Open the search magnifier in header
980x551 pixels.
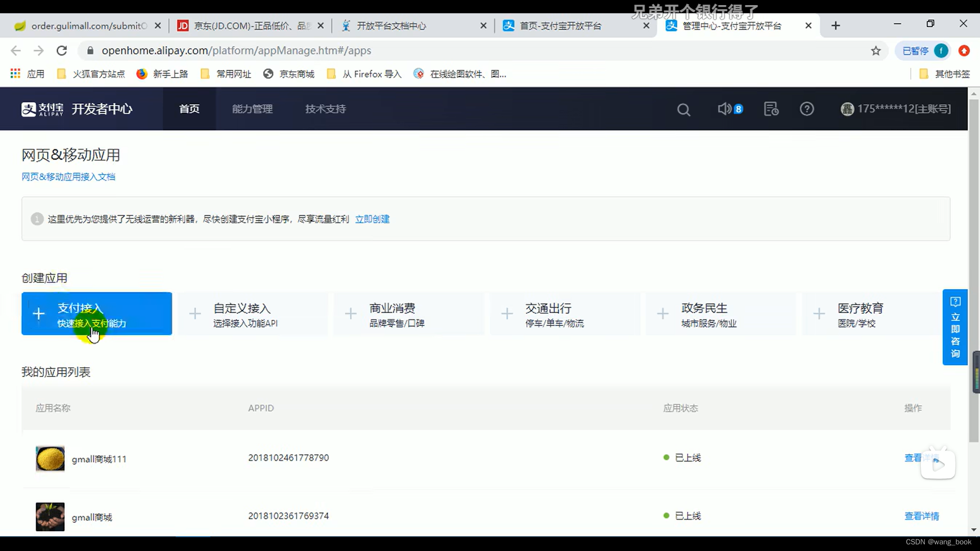click(x=683, y=109)
